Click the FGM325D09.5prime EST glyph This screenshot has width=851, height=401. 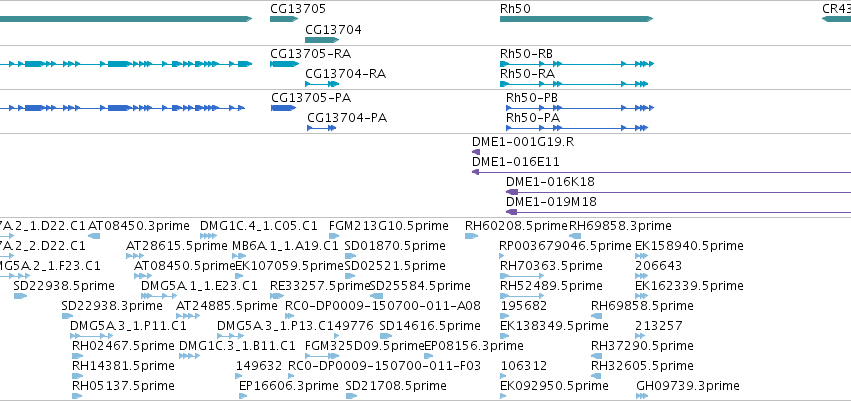click(x=318, y=356)
